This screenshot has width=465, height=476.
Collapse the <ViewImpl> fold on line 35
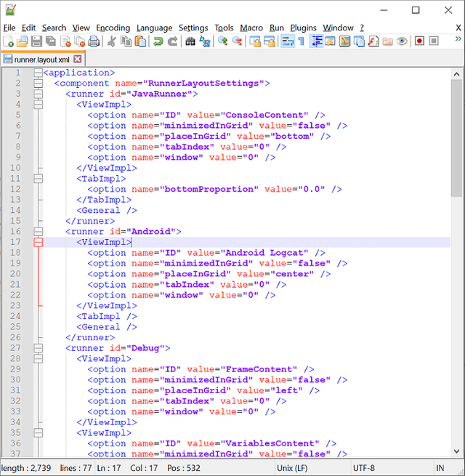coord(39,433)
